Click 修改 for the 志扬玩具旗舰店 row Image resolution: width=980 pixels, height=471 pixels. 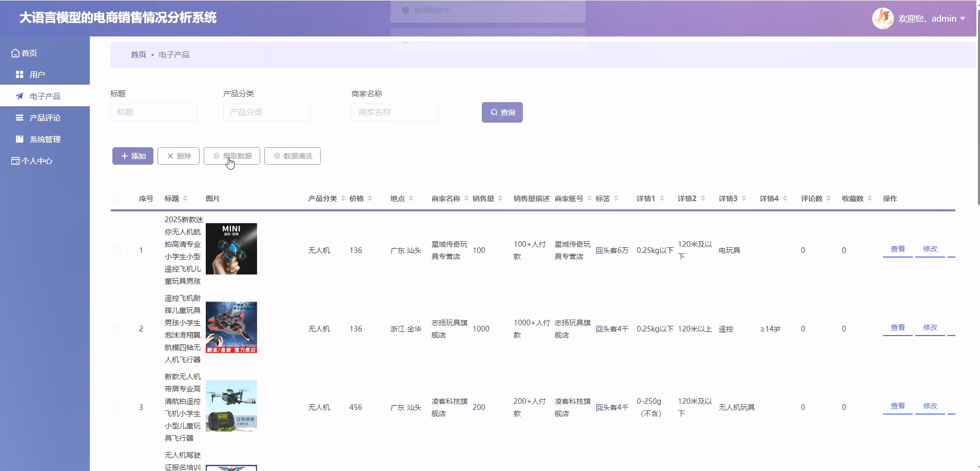point(930,327)
